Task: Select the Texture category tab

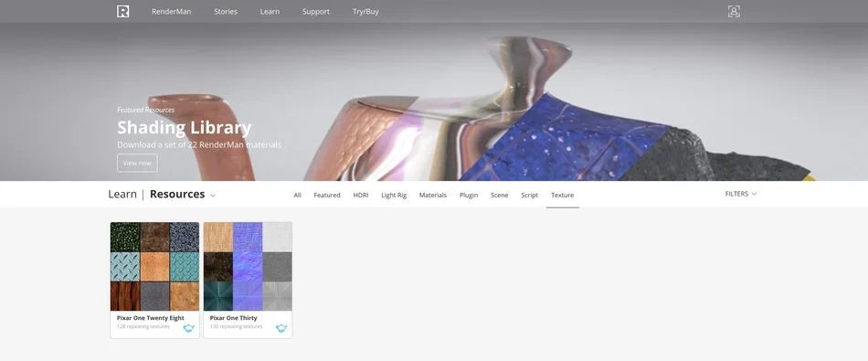Action: 563,195
